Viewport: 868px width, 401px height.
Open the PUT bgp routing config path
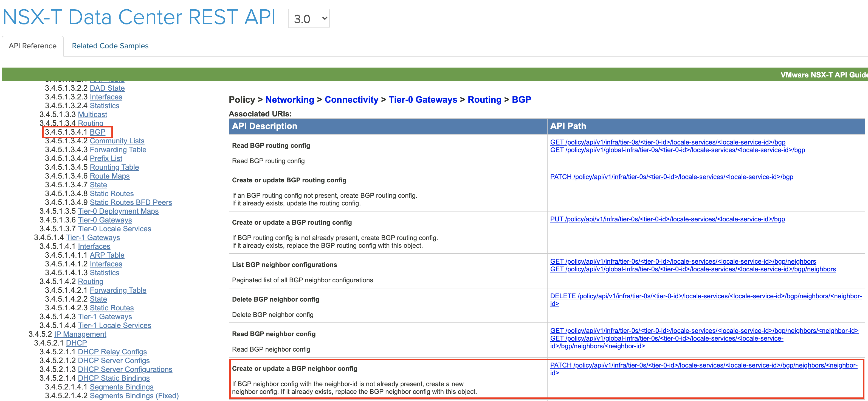pyautogui.click(x=667, y=219)
